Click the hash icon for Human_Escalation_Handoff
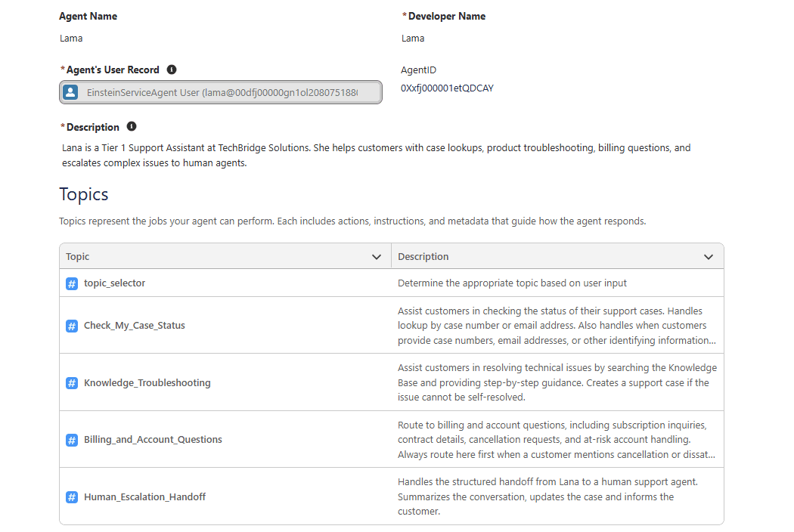Viewport: 794px width, 532px height. coord(72,497)
